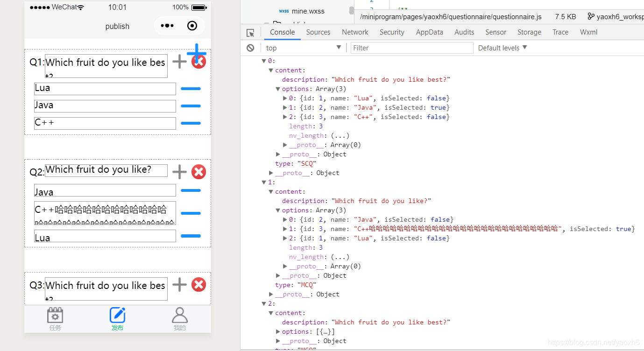The width and height of the screenshot is (644, 351).
Task: Open the AppData tab
Action: (x=429, y=32)
